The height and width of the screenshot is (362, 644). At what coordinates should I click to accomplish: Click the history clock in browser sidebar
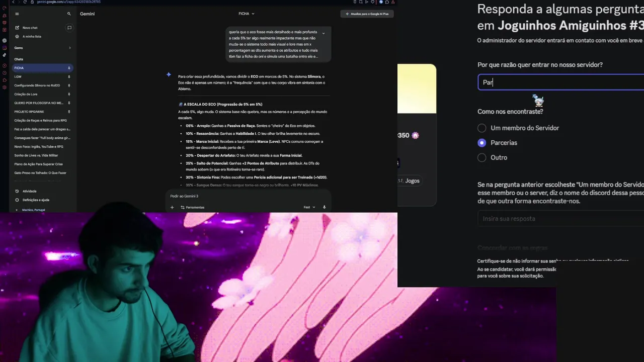(5, 72)
